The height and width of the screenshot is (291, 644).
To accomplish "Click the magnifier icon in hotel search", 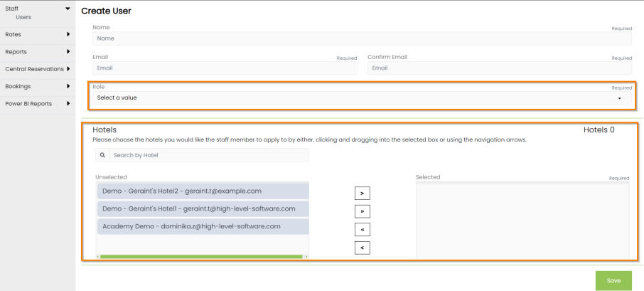I will (102, 154).
